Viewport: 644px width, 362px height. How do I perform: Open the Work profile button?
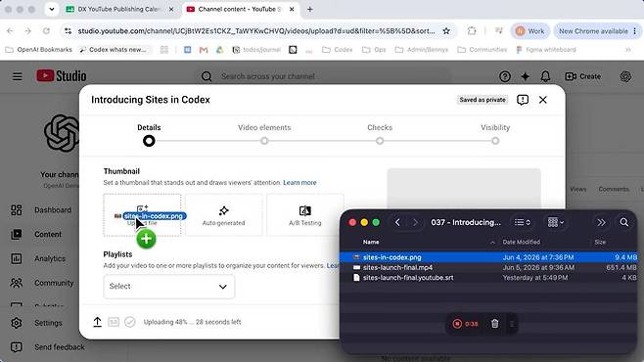coord(529,31)
